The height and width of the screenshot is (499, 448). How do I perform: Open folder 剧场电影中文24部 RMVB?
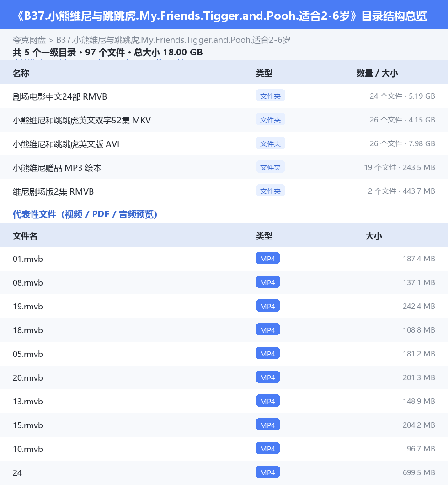tap(60, 96)
